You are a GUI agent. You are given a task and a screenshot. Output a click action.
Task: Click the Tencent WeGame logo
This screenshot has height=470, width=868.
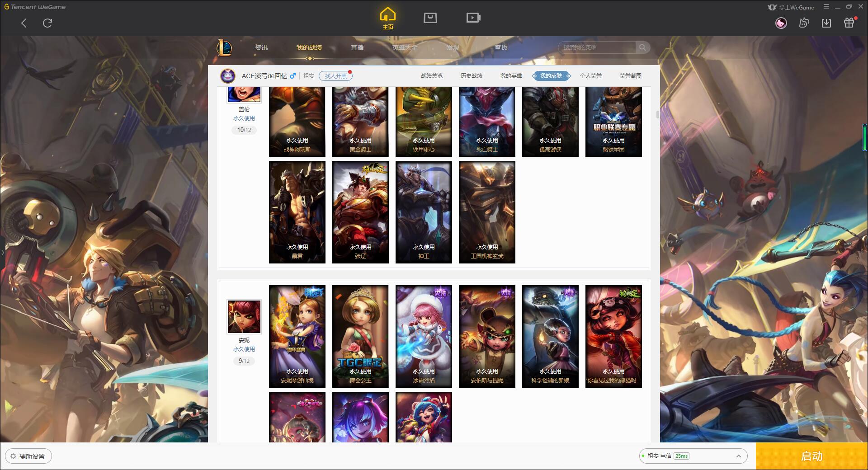35,7
